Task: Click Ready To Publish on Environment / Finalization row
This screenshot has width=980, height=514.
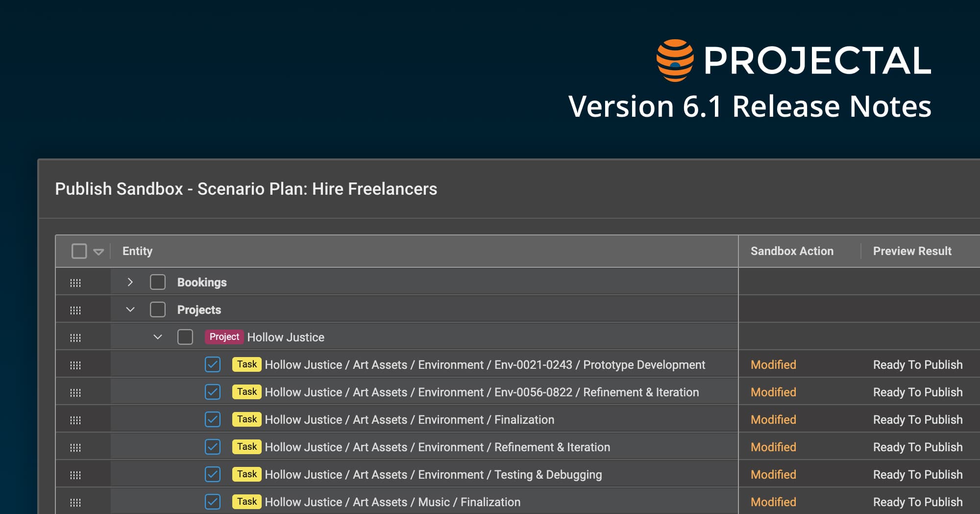Action: (918, 420)
